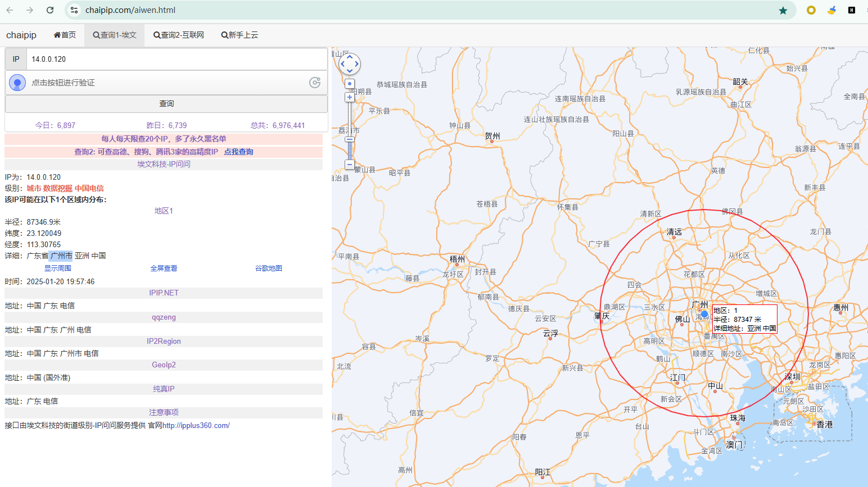
Task: Click 纬度: 23.120049 text
Action: [x=33, y=233]
